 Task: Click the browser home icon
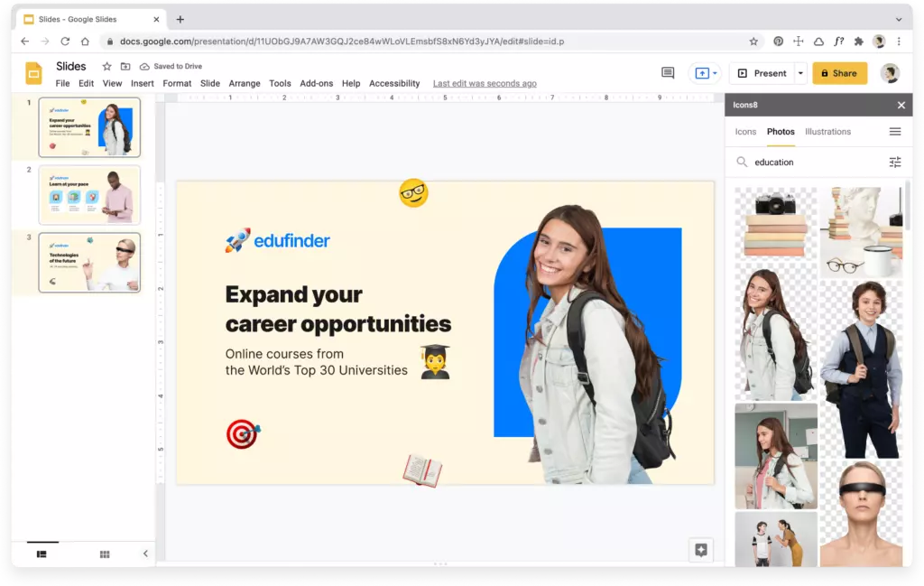(85, 42)
